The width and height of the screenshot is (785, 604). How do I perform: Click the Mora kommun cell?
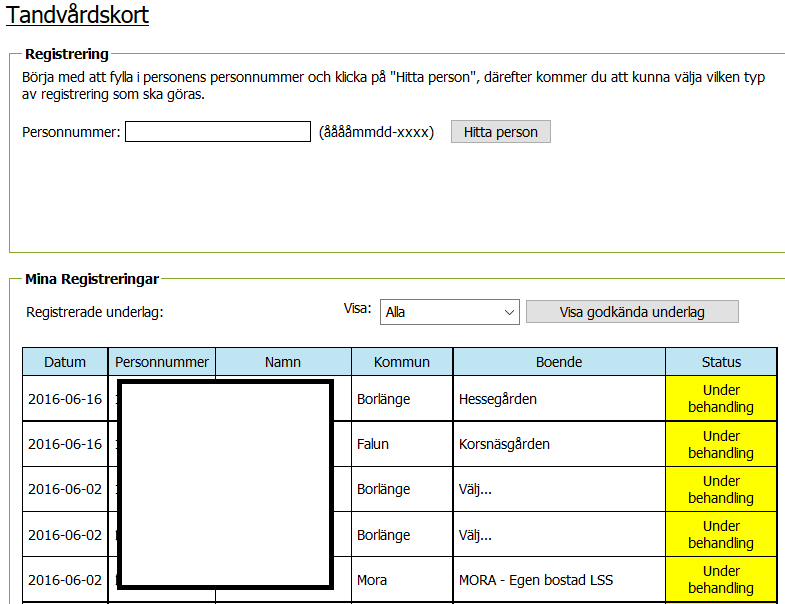point(402,579)
